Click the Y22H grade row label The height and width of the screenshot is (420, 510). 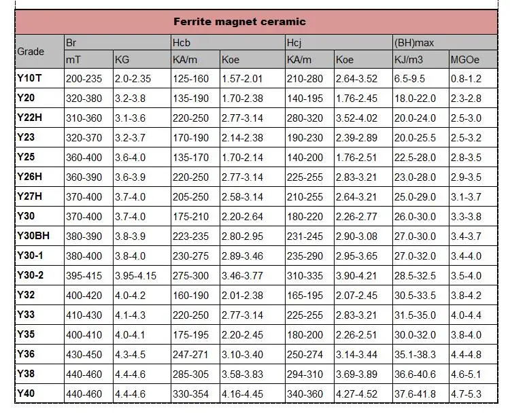[30, 118]
